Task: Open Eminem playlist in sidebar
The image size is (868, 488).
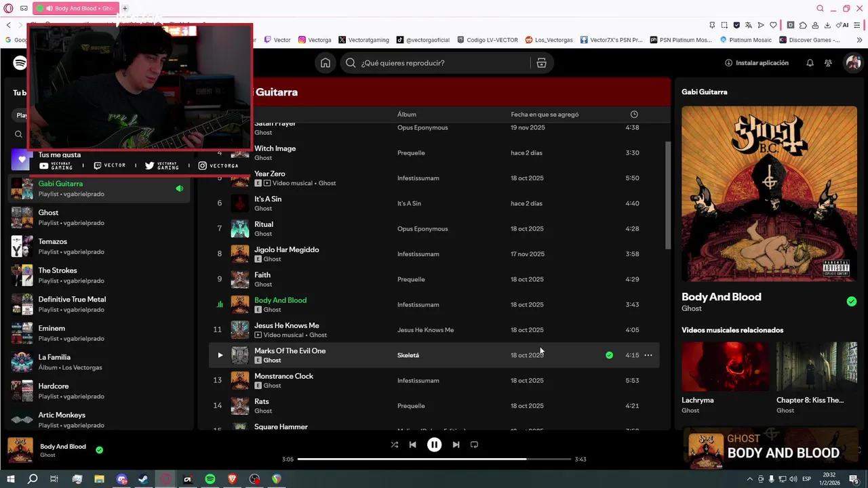Action: coord(98,333)
